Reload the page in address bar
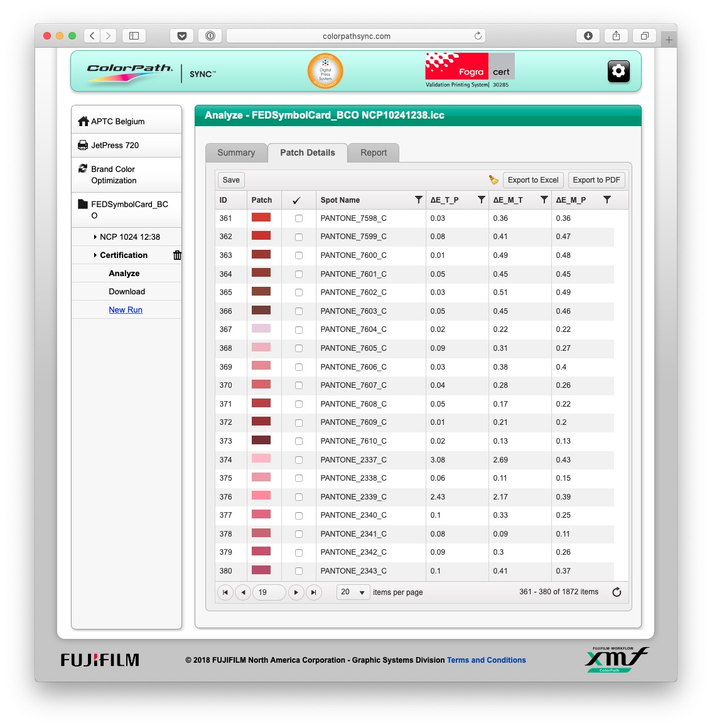712x728 pixels. point(477,36)
